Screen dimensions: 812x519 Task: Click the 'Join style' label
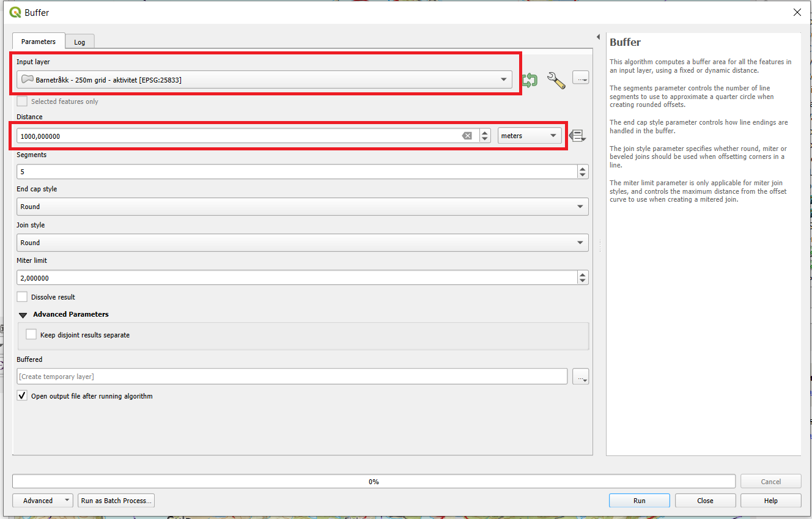(31, 225)
